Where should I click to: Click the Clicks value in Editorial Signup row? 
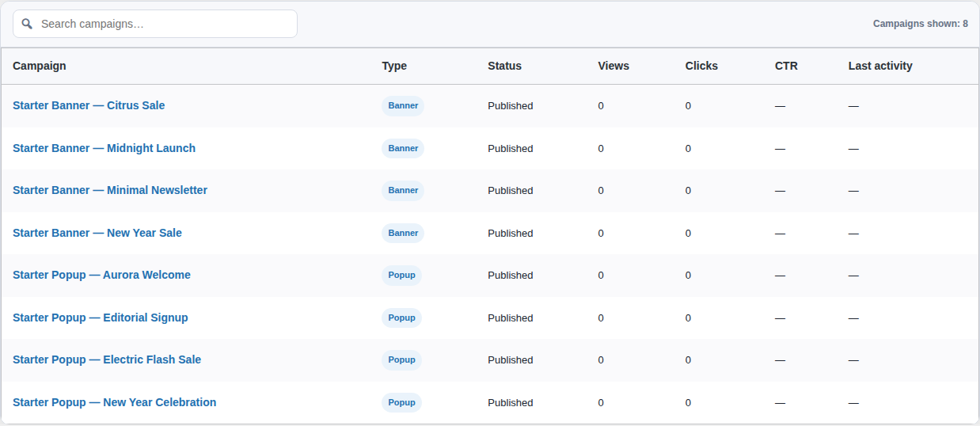point(689,318)
